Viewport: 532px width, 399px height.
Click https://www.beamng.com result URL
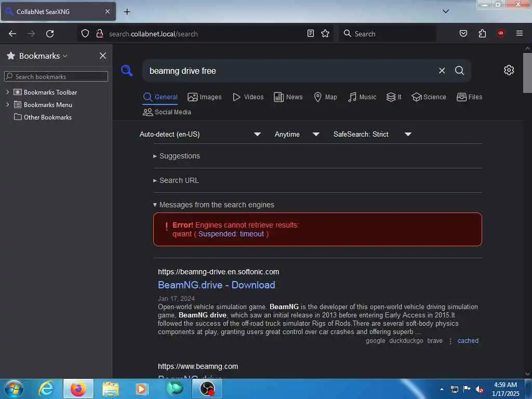click(198, 366)
